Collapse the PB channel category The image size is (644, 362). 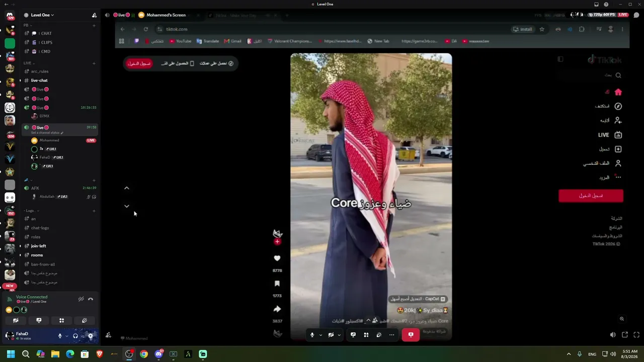[28, 25]
